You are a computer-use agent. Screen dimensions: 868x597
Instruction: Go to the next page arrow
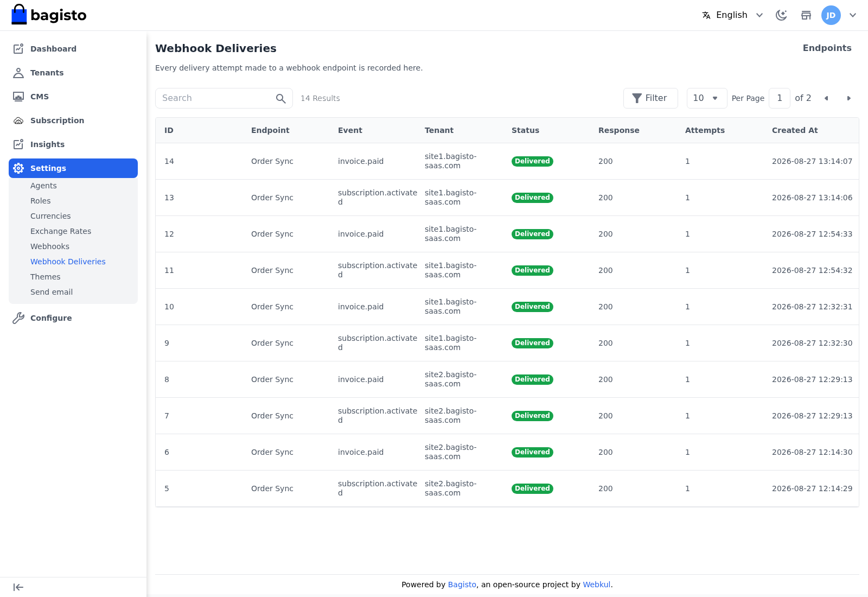tap(849, 98)
